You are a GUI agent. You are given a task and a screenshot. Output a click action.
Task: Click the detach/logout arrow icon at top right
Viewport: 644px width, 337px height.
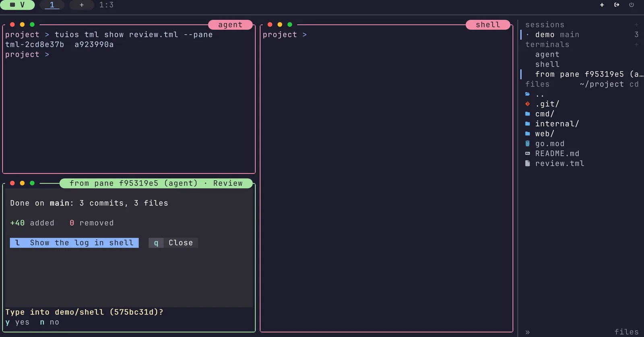point(617,5)
